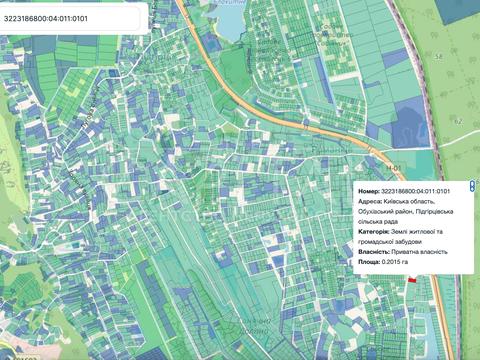Click Власність: Приватна власність text

403,252
